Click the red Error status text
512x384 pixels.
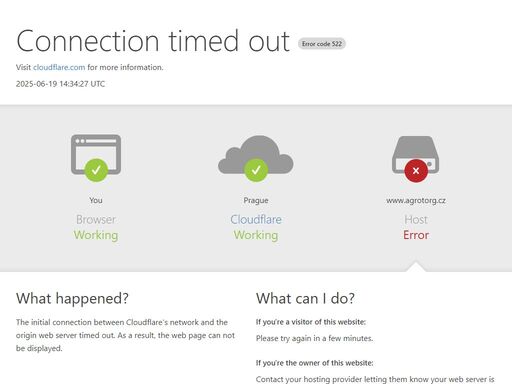[x=416, y=235]
